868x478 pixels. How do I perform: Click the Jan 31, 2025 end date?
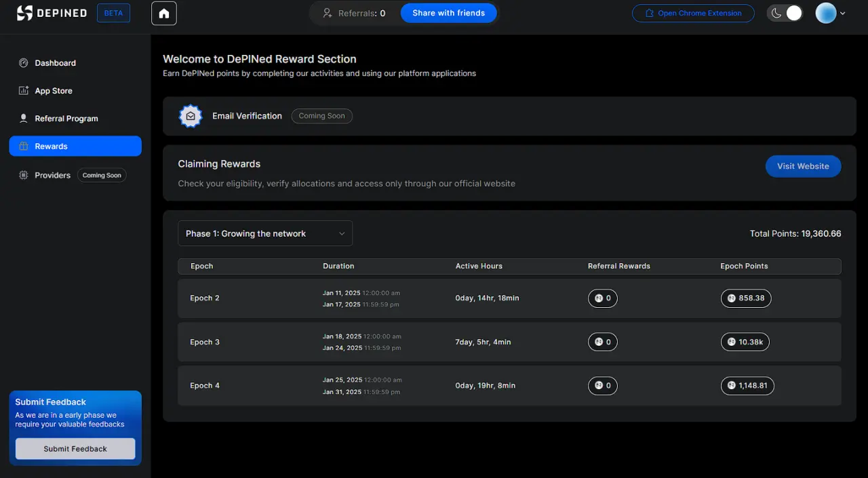342,392
